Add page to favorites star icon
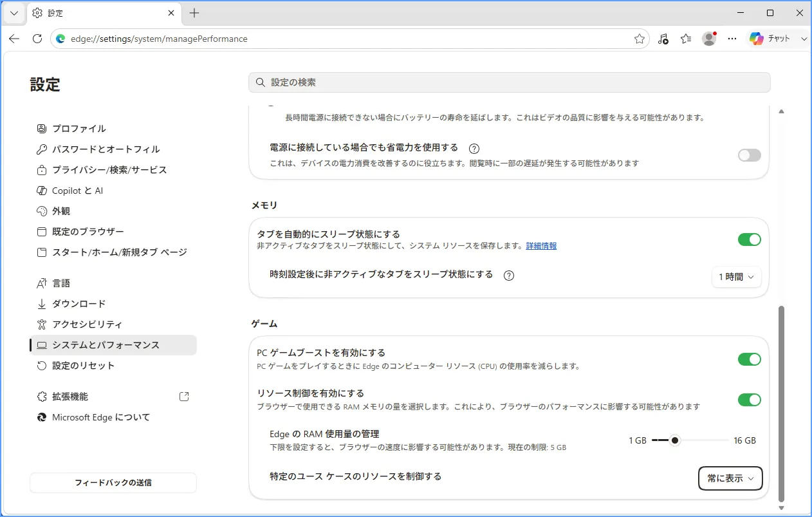The image size is (812, 517). click(x=640, y=39)
